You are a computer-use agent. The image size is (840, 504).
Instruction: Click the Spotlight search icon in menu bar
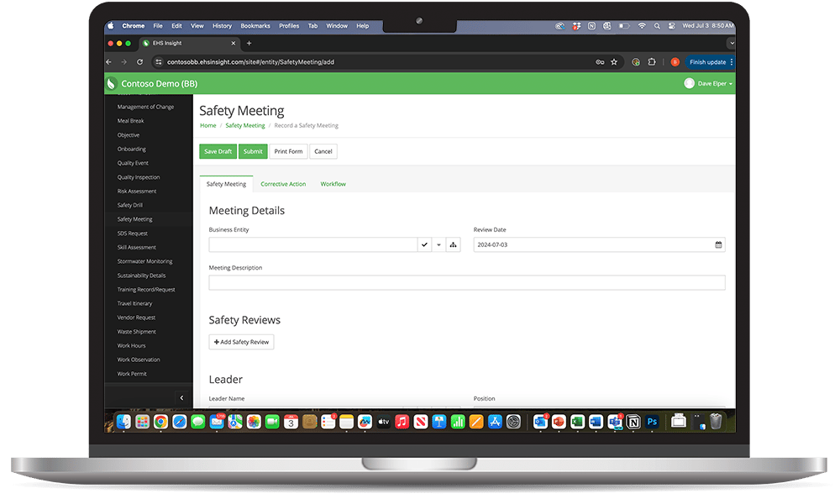pyautogui.click(x=657, y=26)
